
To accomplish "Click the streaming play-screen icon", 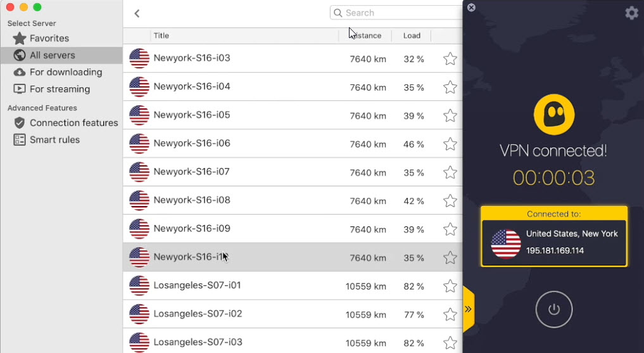I will tap(19, 89).
